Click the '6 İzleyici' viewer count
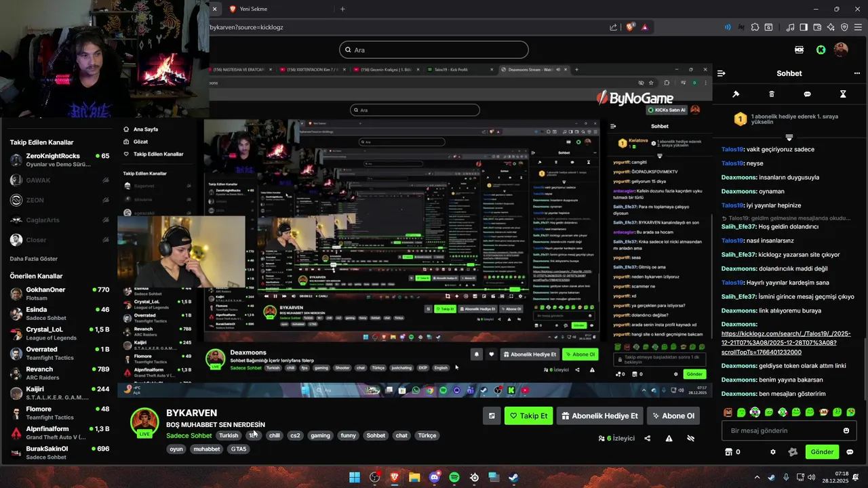Screen dimensions: 868x488 tap(616, 439)
